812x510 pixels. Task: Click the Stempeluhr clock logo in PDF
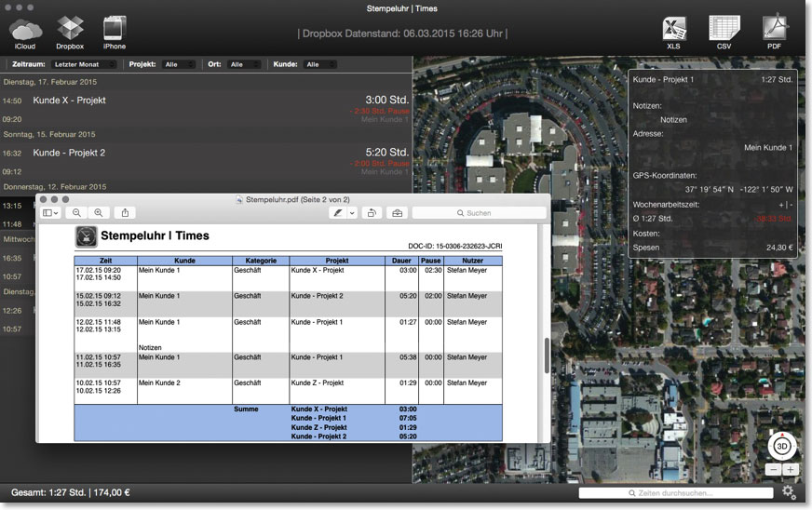[x=87, y=236]
